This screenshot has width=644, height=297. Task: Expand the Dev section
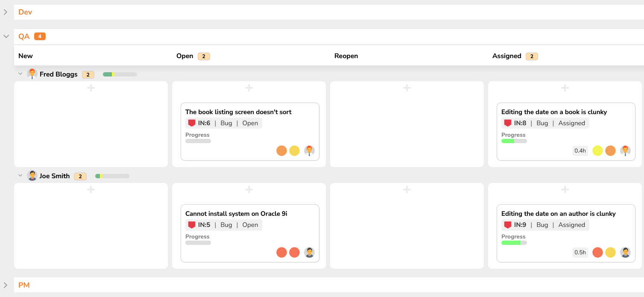click(x=6, y=12)
